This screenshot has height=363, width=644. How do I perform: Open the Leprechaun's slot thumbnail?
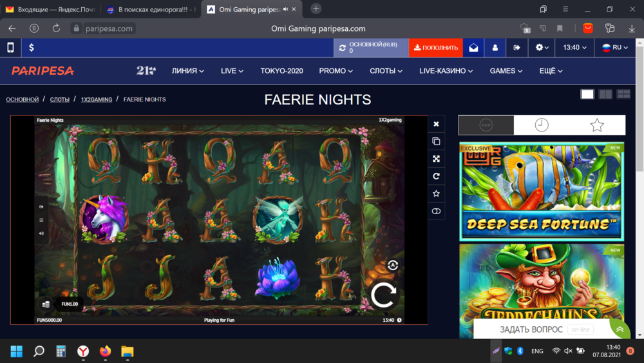[542, 290]
